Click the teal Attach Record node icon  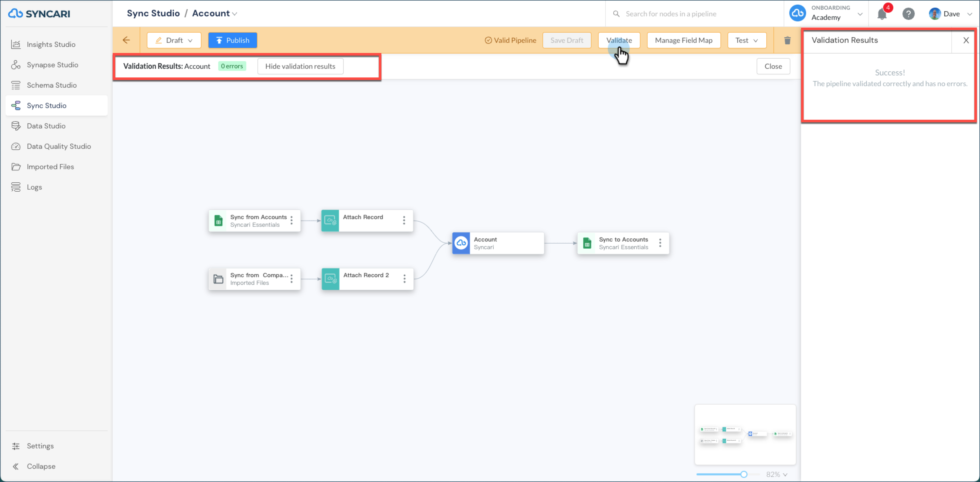click(330, 220)
